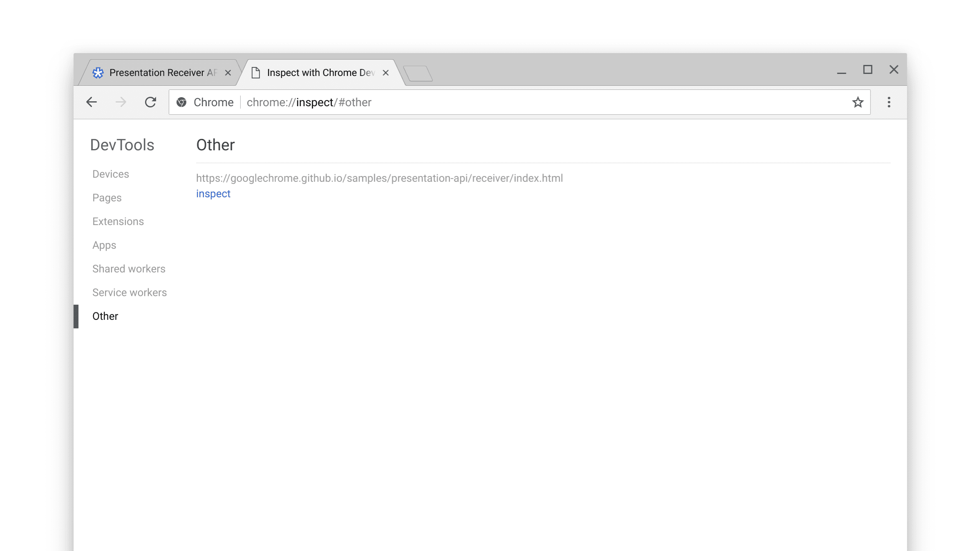Open the Extensions section in sidebar
Screen dimensions: 980x551
(118, 221)
